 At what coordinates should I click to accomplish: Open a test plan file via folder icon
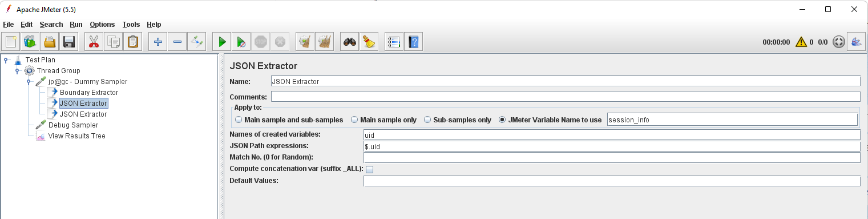click(x=50, y=42)
